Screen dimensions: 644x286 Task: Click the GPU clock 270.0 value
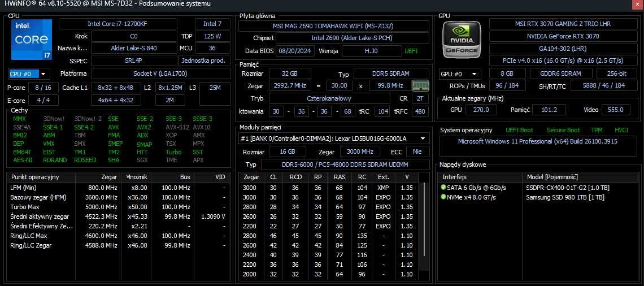481,110
